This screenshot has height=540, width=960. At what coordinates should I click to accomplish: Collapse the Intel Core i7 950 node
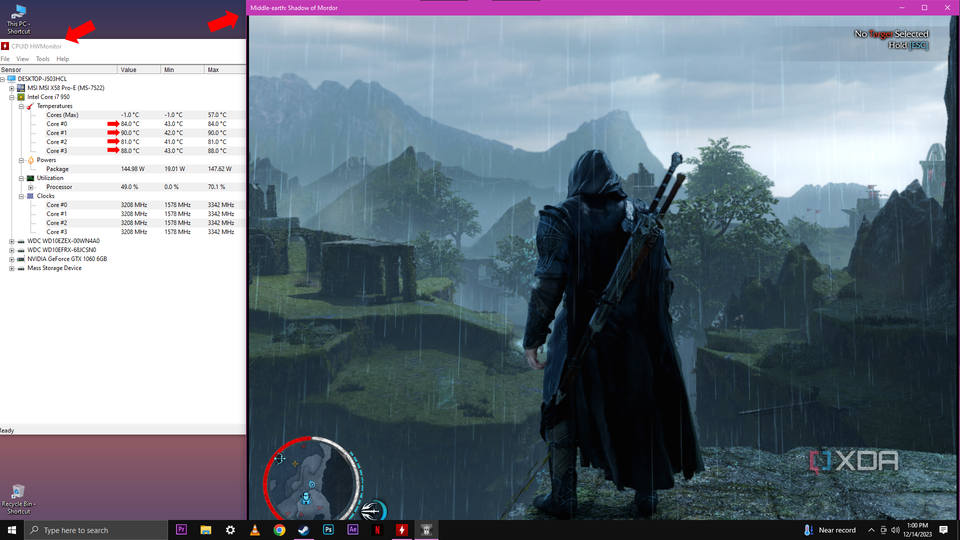12,97
